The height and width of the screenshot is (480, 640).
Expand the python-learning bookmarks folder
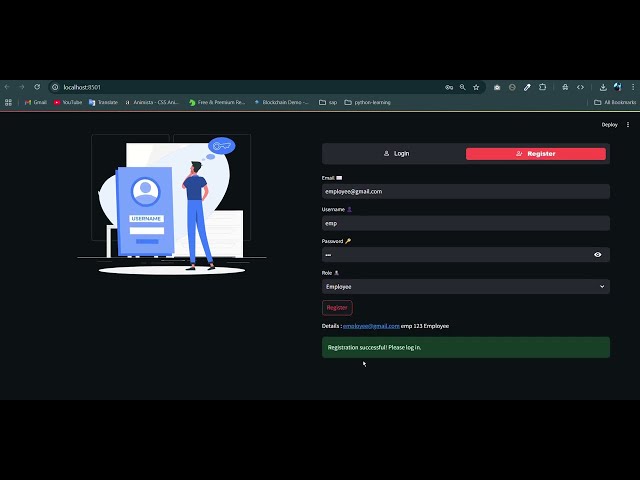pos(367,102)
